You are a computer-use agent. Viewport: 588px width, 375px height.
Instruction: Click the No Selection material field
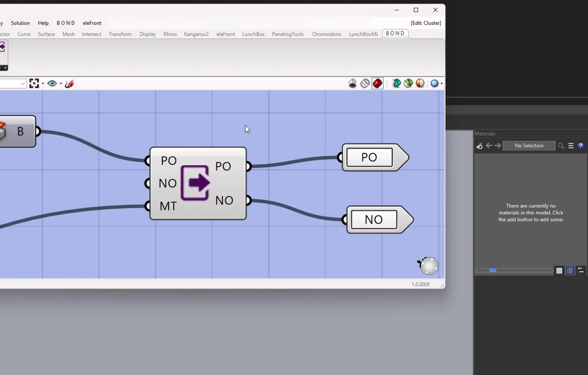[x=529, y=146]
